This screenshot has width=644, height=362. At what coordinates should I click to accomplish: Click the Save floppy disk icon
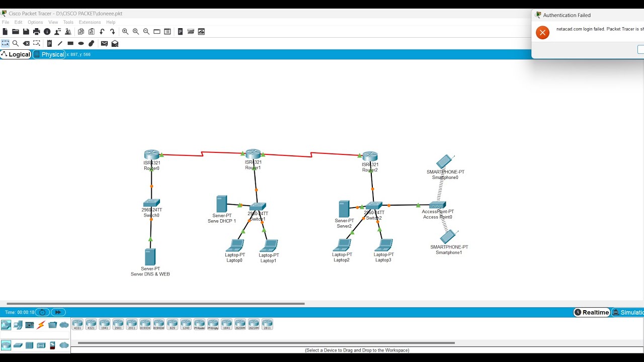click(x=26, y=32)
